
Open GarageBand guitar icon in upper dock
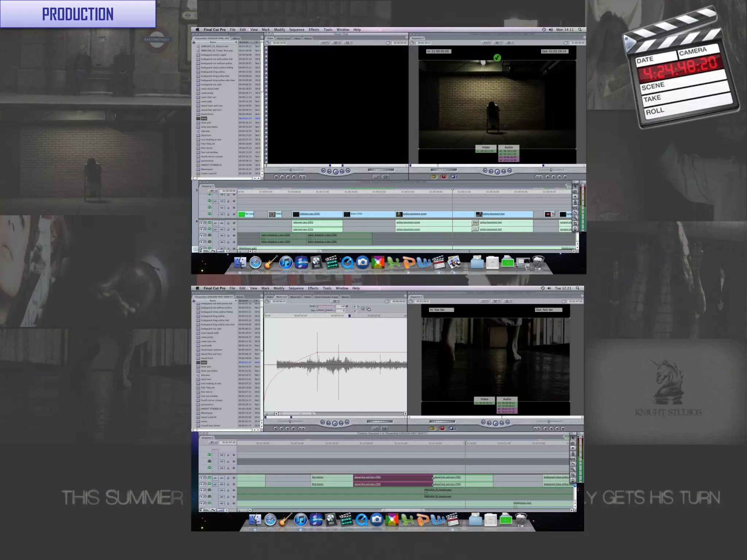tap(270, 262)
